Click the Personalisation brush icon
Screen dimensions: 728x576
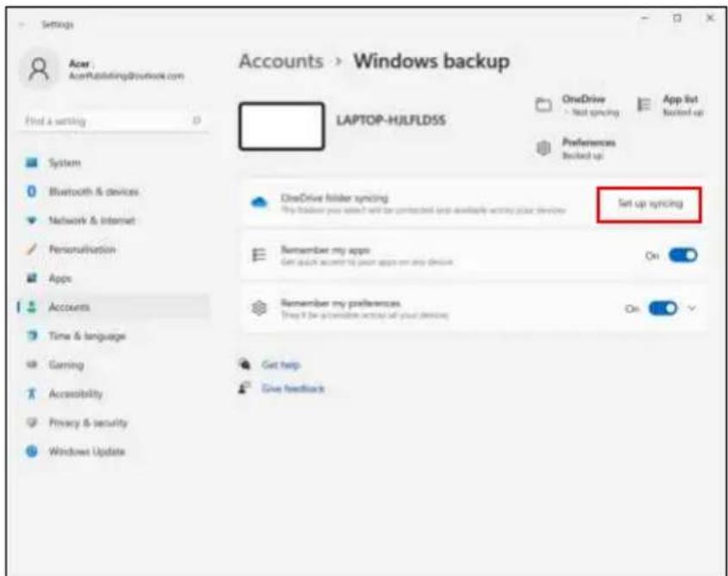coord(32,249)
